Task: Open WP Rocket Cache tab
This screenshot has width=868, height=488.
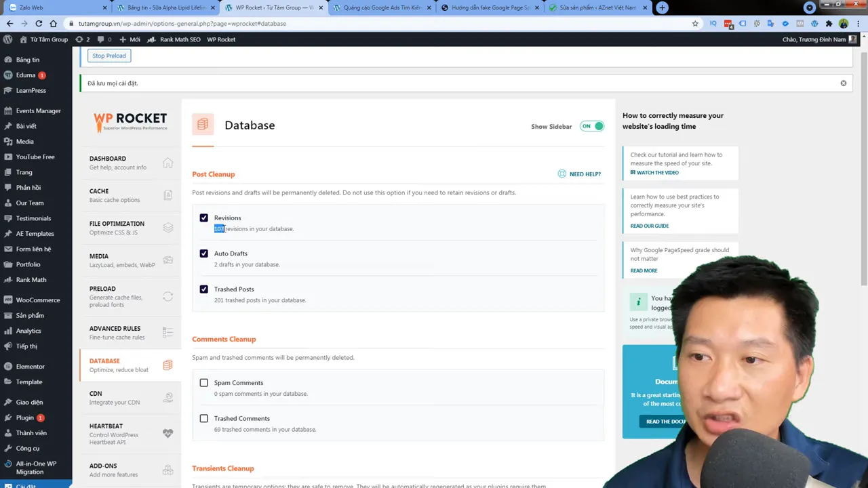Action: 130,195
